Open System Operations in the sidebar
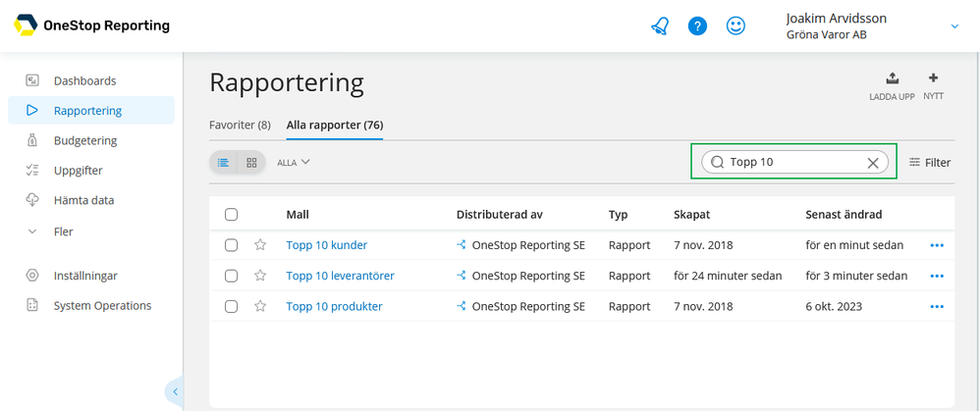Screen dimensions: 980x411 (x=102, y=305)
